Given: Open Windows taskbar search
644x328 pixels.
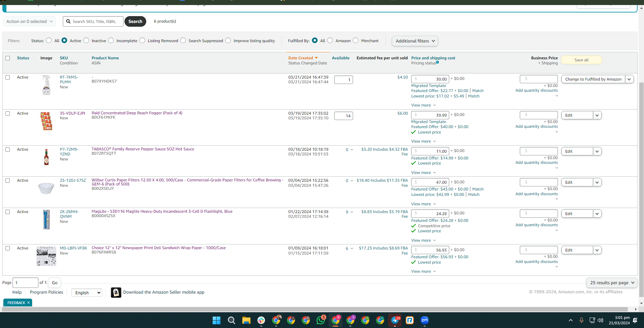Looking at the screenshot, I should tap(231, 320).
